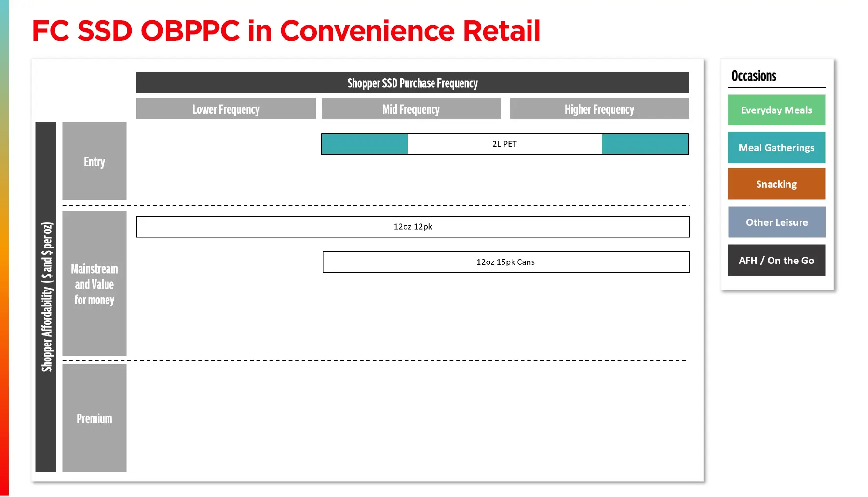Select the green Everyday Meals legend box
The width and height of the screenshot is (868, 497).
[776, 110]
